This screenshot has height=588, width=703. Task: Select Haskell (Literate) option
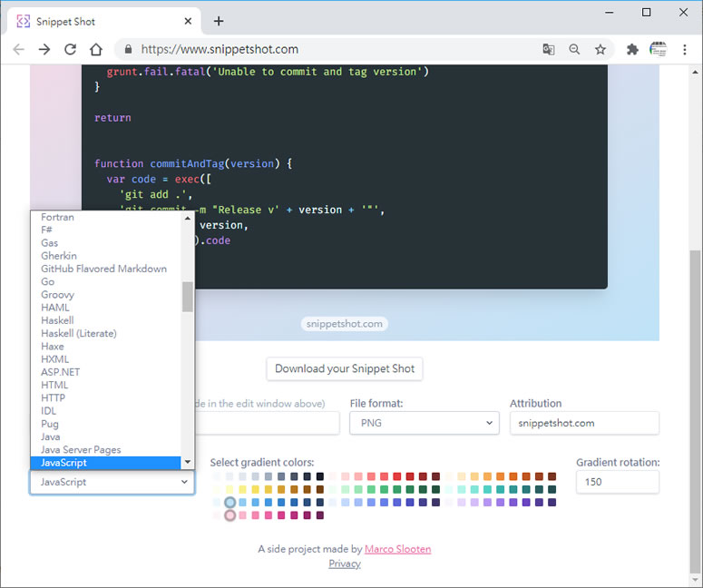[105, 333]
